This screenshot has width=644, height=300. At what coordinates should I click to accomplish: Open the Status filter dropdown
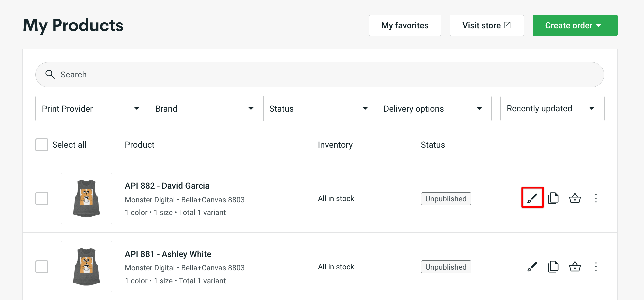tap(320, 109)
